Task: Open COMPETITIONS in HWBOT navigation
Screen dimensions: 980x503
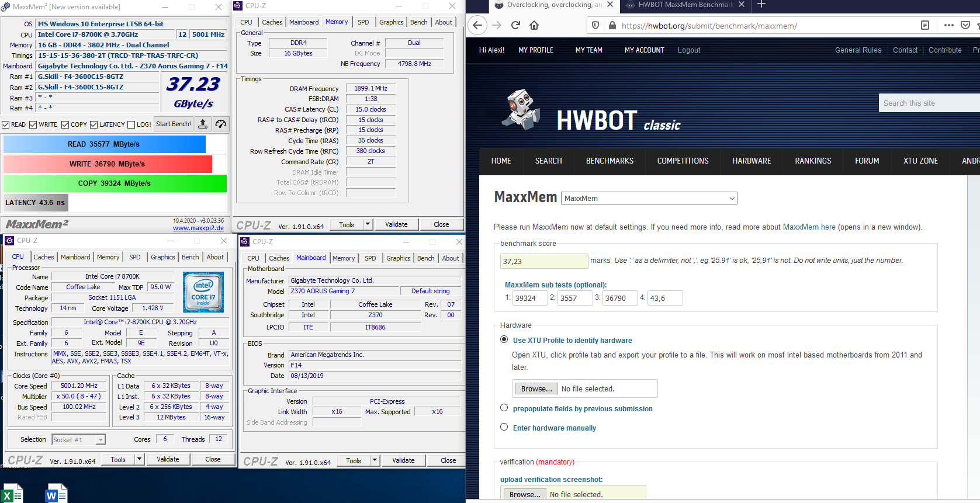Action: point(683,161)
